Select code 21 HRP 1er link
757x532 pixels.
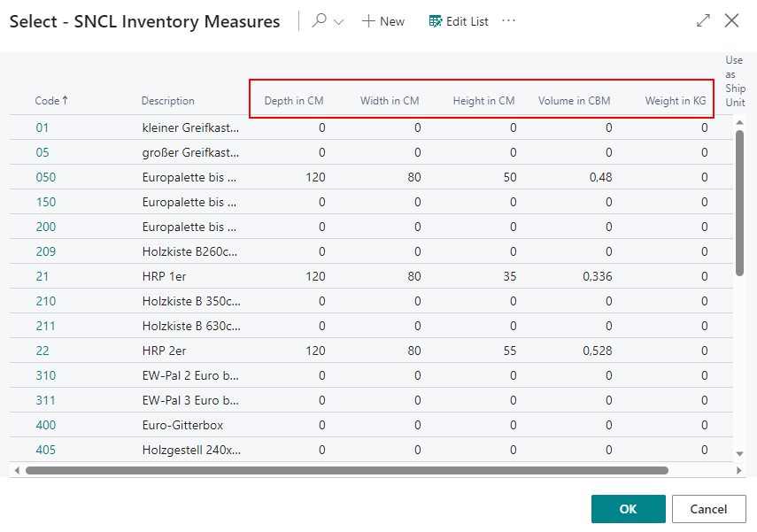pyautogui.click(x=42, y=276)
